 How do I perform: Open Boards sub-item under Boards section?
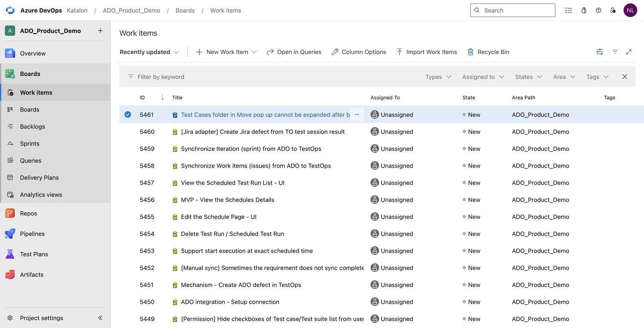coord(29,109)
